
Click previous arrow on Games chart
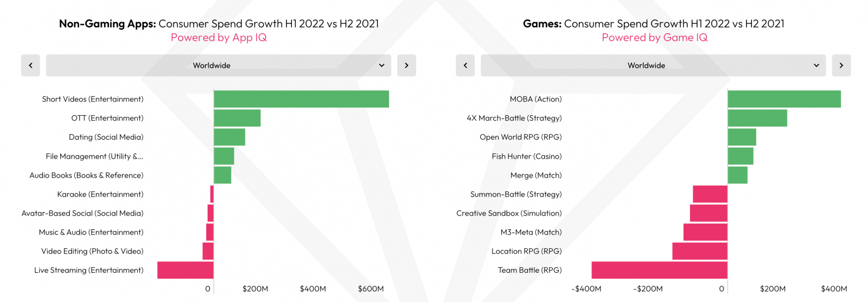465,65
